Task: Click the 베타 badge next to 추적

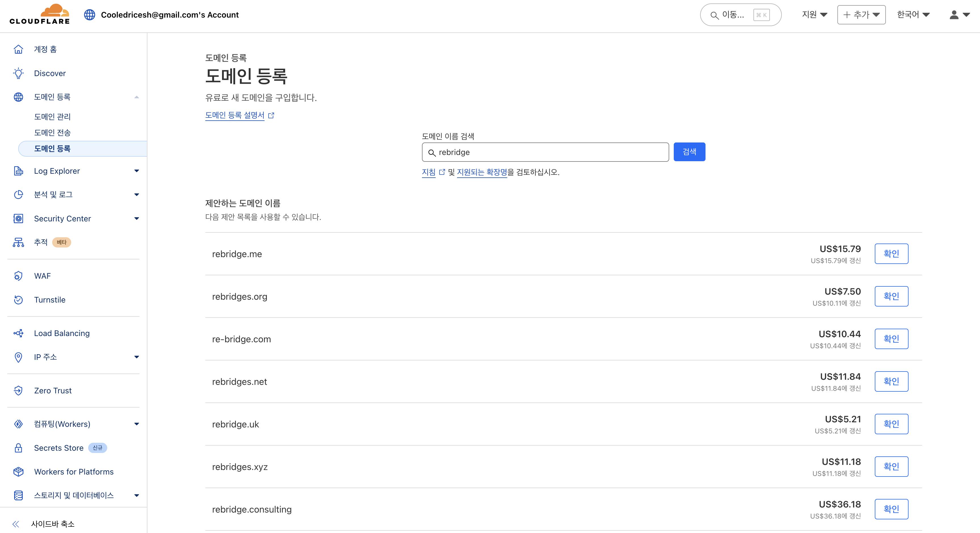Action: point(62,242)
